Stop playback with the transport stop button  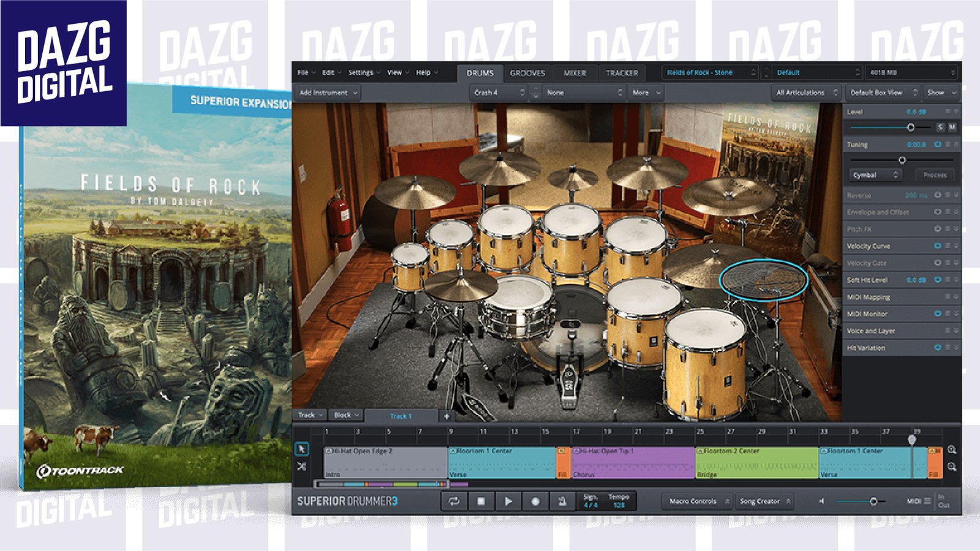(481, 501)
